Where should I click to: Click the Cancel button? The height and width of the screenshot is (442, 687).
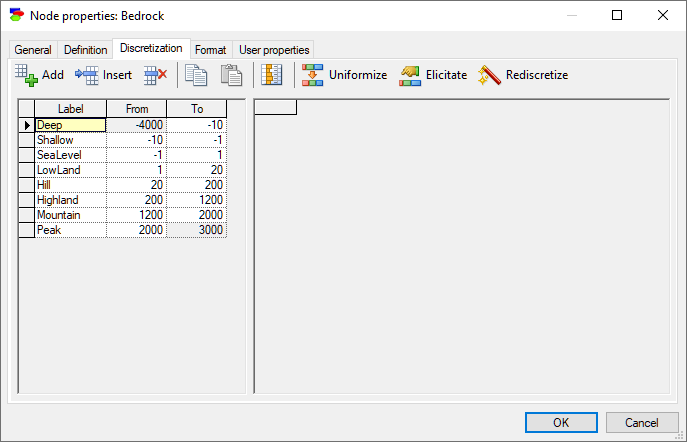click(x=642, y=423)
